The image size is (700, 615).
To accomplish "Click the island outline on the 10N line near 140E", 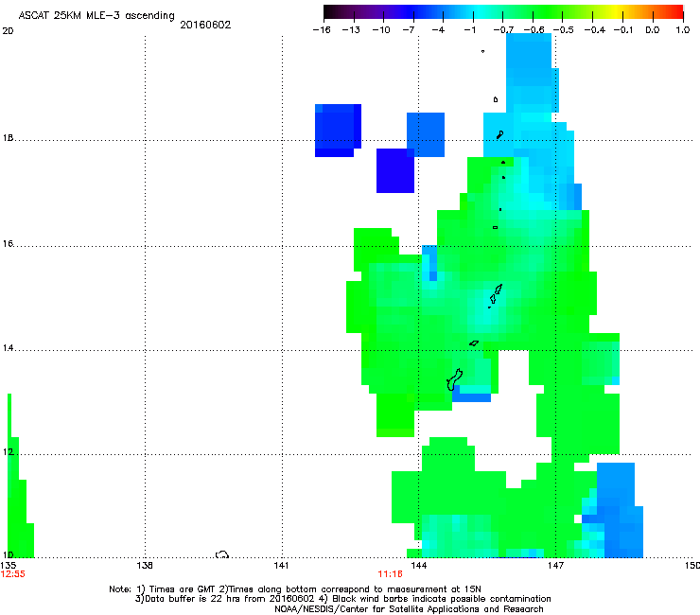I will (x=222, y=554).
